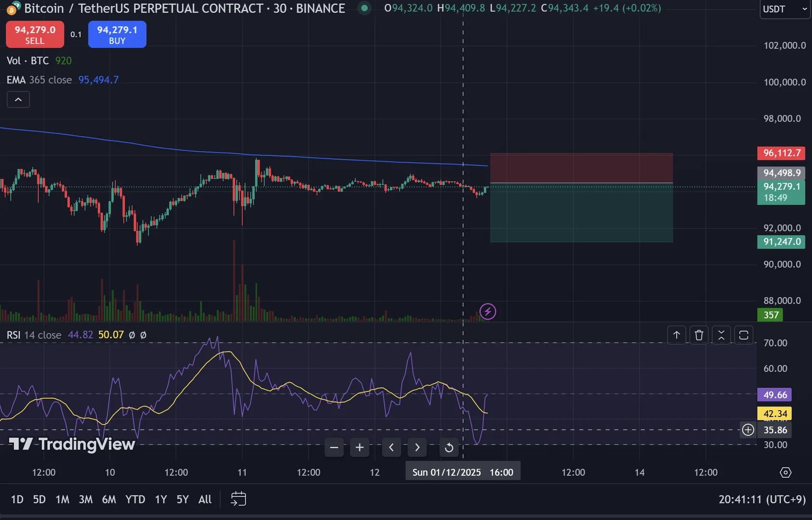Click the EMA value 95,494.7 in legend

click(99, 80)
